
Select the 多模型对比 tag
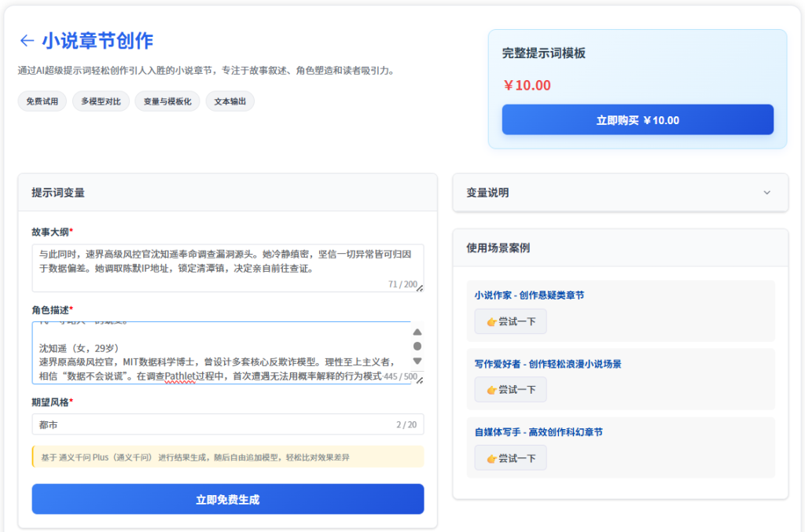point(101,101)
